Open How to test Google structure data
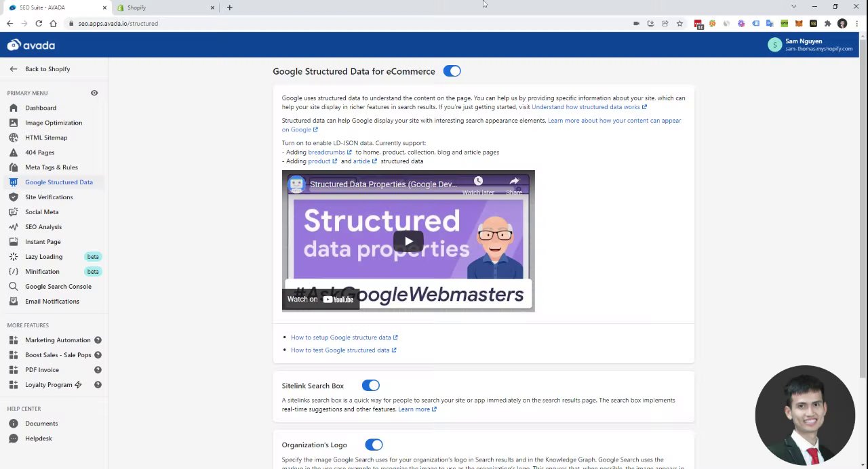868x469 pixels. click(x=343, y=350)
